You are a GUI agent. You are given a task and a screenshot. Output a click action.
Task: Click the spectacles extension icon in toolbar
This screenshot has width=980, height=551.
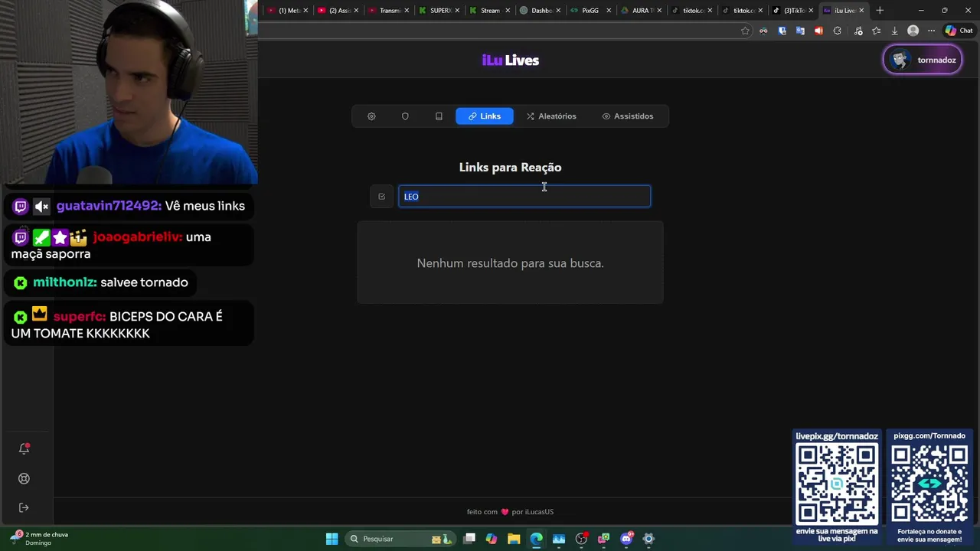pyautogui.click(x=763, y=31)
